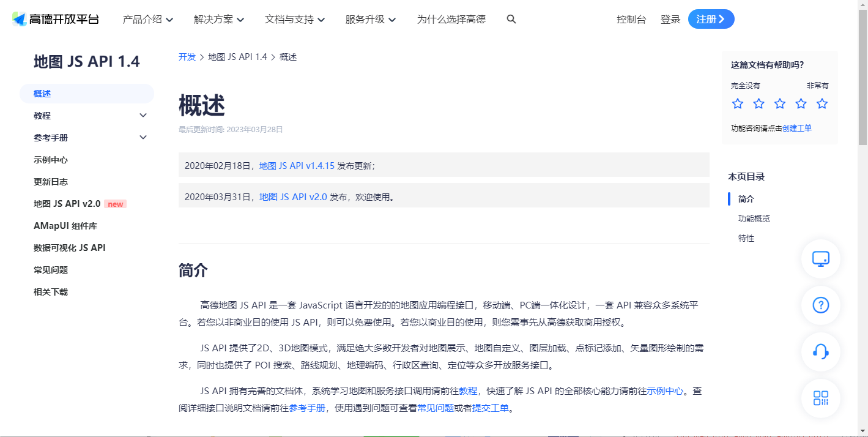Click the 高德开放平台 logo
Screen dimensions: 868x437
(x=55, y=19)
